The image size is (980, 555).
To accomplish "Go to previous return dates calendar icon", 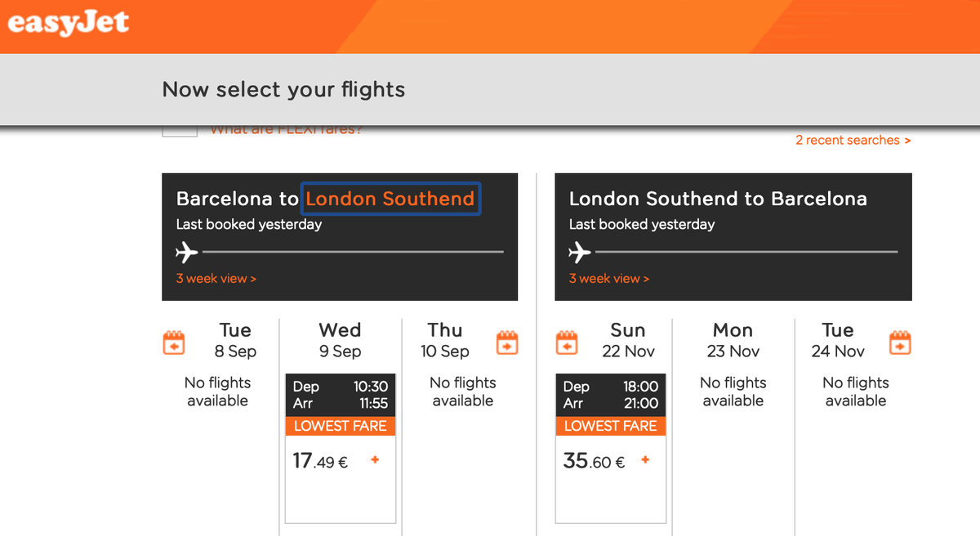I will pyautogui.click(x=568, y=342).
